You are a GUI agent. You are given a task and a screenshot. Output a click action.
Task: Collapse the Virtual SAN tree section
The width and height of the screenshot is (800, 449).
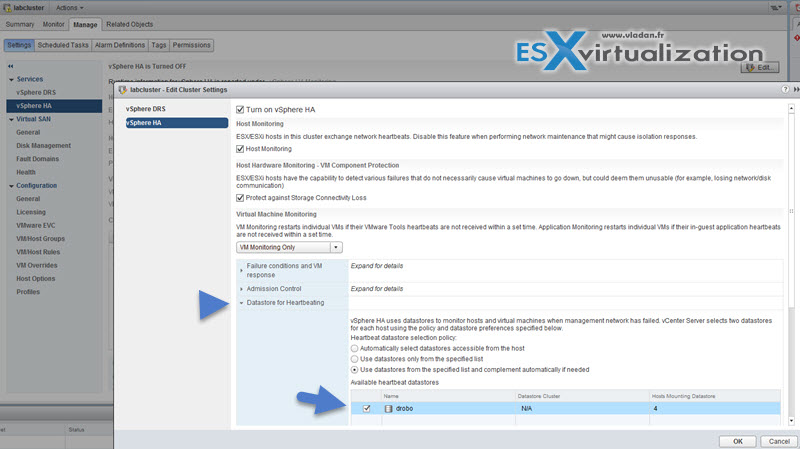click(11, 119)
